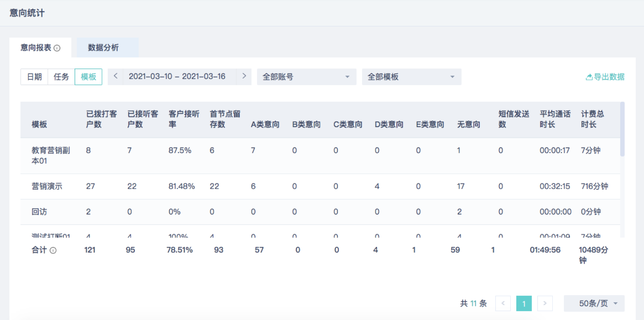Click the 87.5% answer rate cell
Screen dimensions: 644x320
(180, 151)
